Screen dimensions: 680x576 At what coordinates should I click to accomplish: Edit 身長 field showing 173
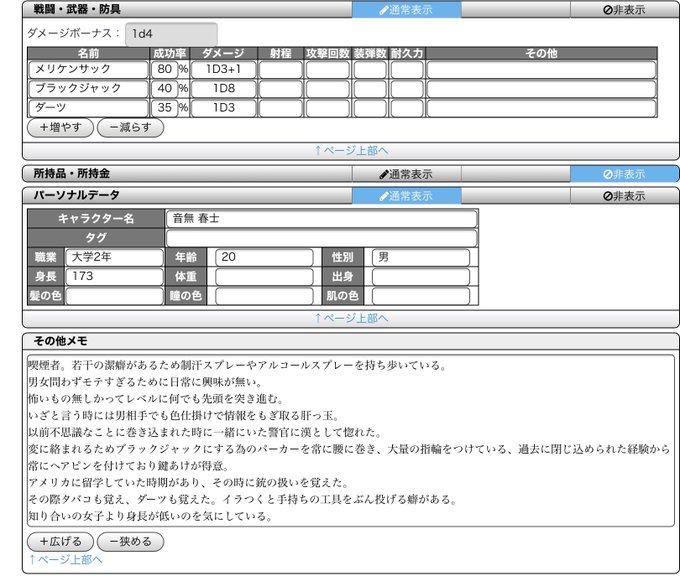pos(114,276)
